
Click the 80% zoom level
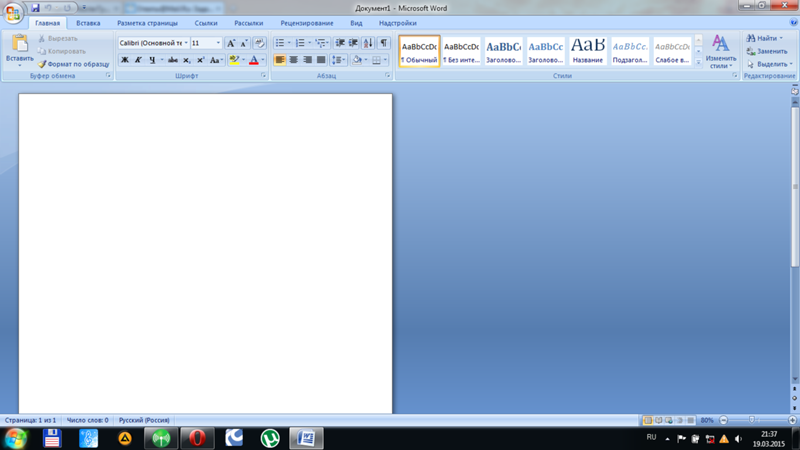(x=707, y=420)
